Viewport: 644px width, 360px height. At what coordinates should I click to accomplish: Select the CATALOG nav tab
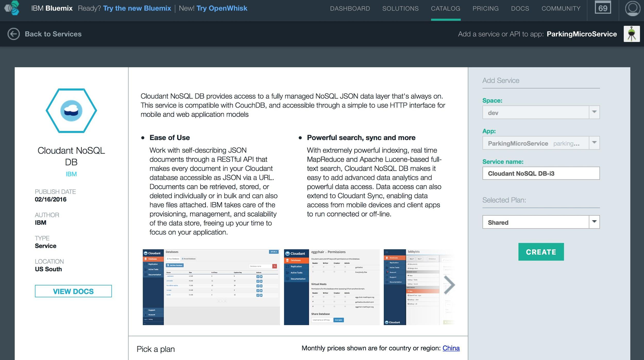point(445,8)
